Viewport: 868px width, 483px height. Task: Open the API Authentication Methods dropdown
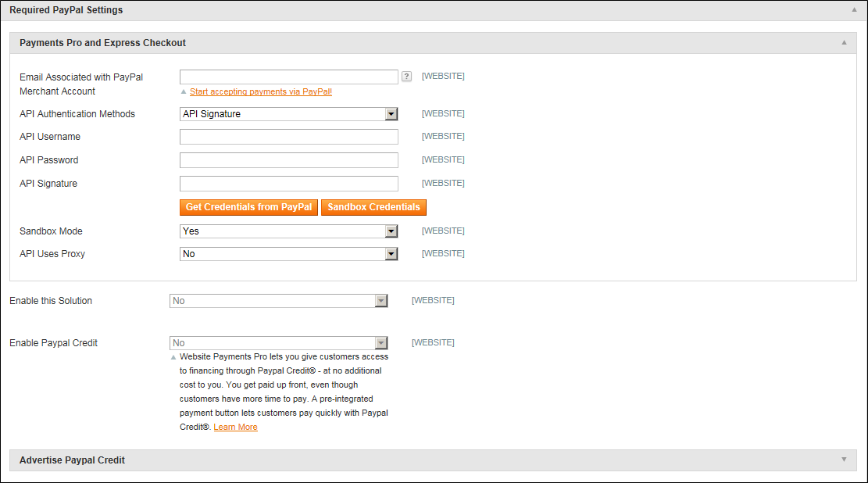pos(288,114)
